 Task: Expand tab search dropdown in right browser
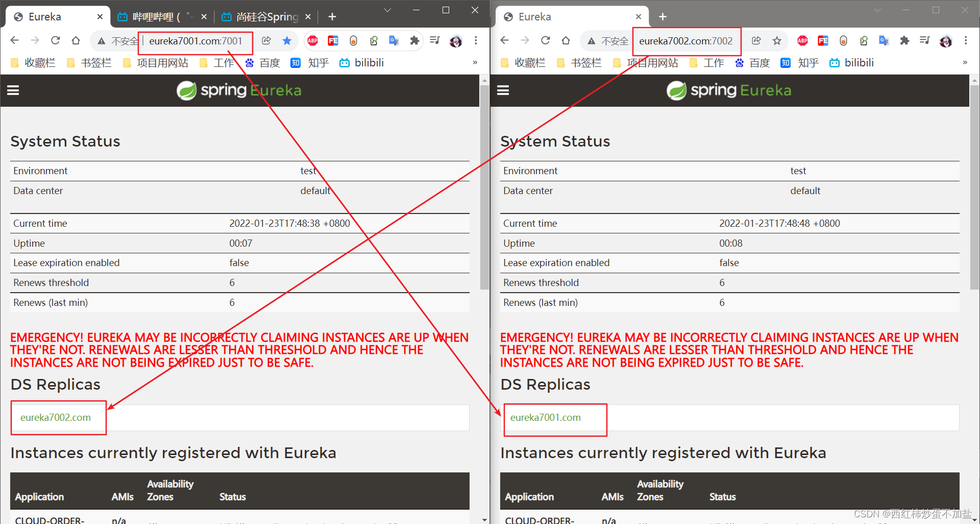tap(877, 10)
